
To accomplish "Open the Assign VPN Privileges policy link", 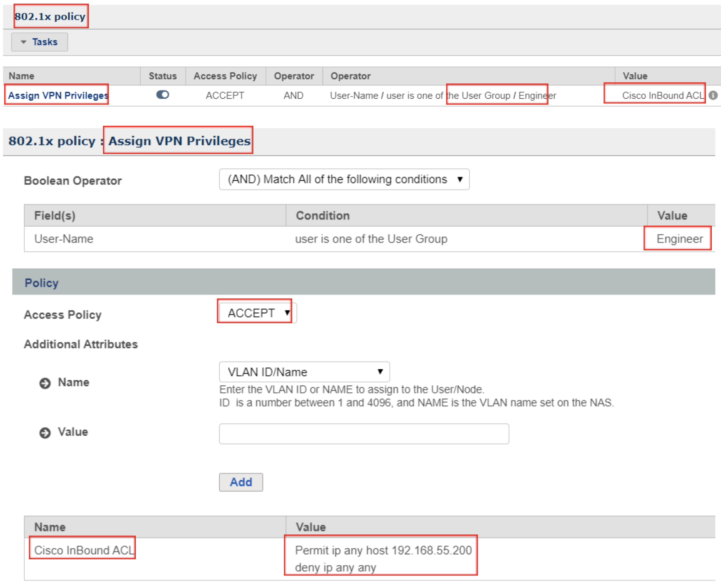I will pos(58,95).
